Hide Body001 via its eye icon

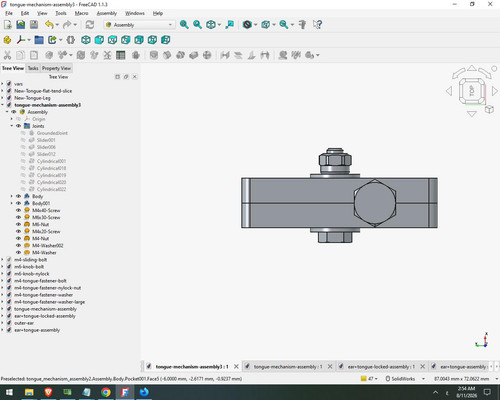[18, 203]
